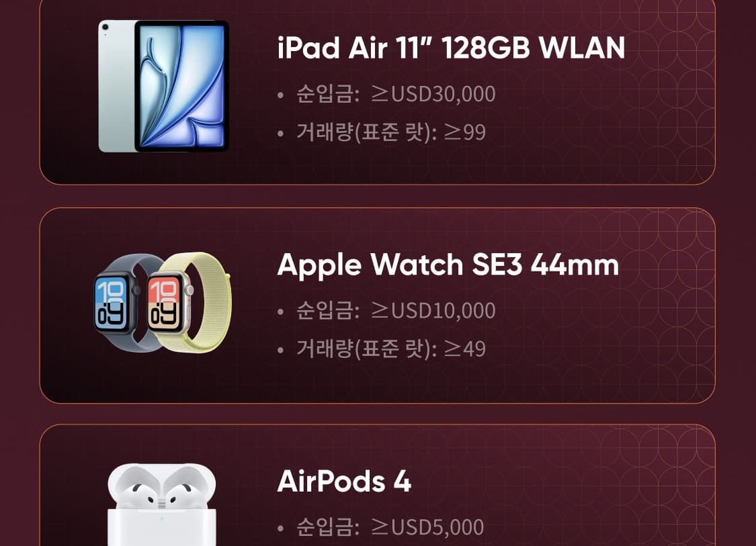The height and width of the screenshot is (546, 756).
Task: Click AirPods net deposit ≥USD5,000 line
Action: 381,527
